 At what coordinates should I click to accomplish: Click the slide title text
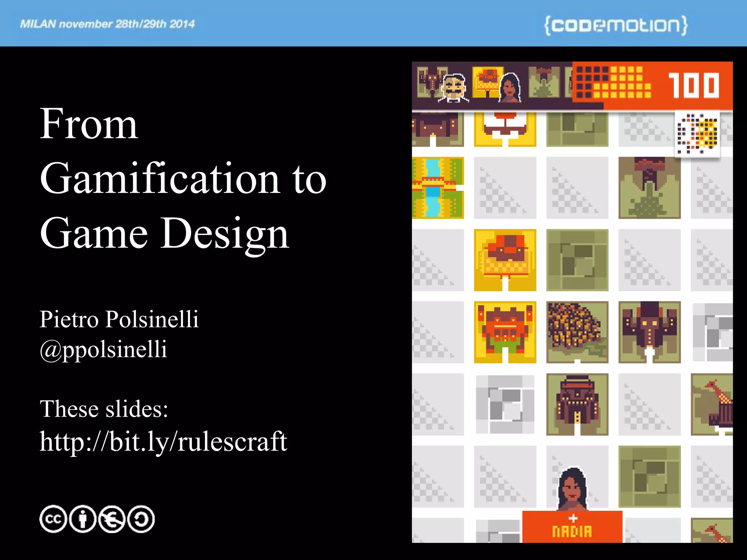point(182,179)
